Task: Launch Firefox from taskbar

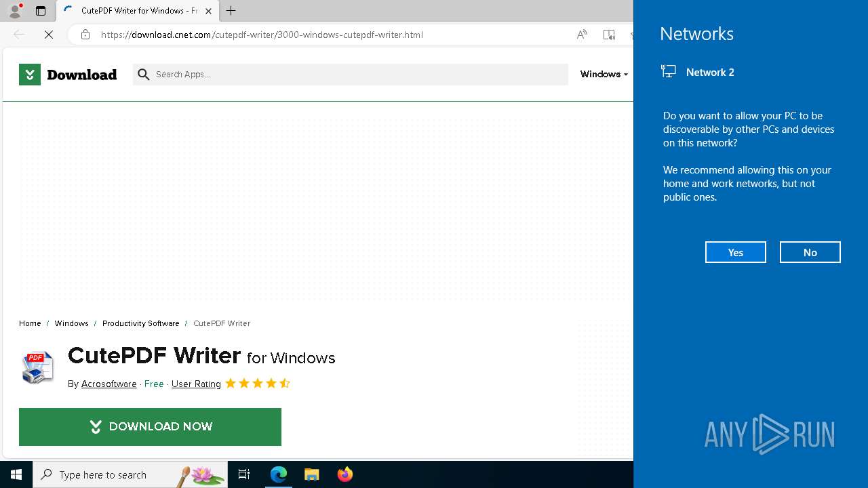Action: (x=345, y=474)
